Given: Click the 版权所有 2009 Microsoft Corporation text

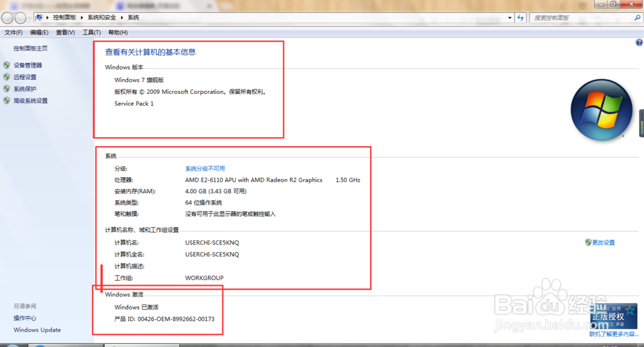Looking at the screenshot, I should click(191, 92).
